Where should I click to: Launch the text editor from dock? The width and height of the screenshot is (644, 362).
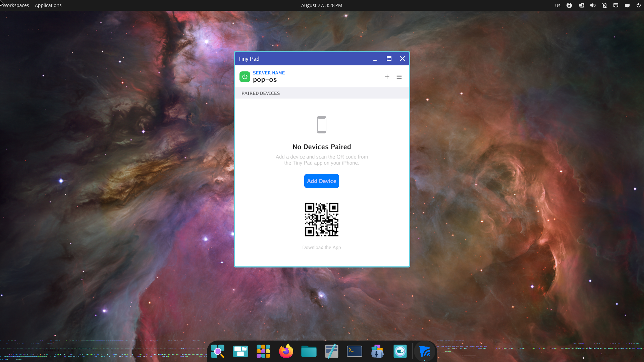click(332, 351)
